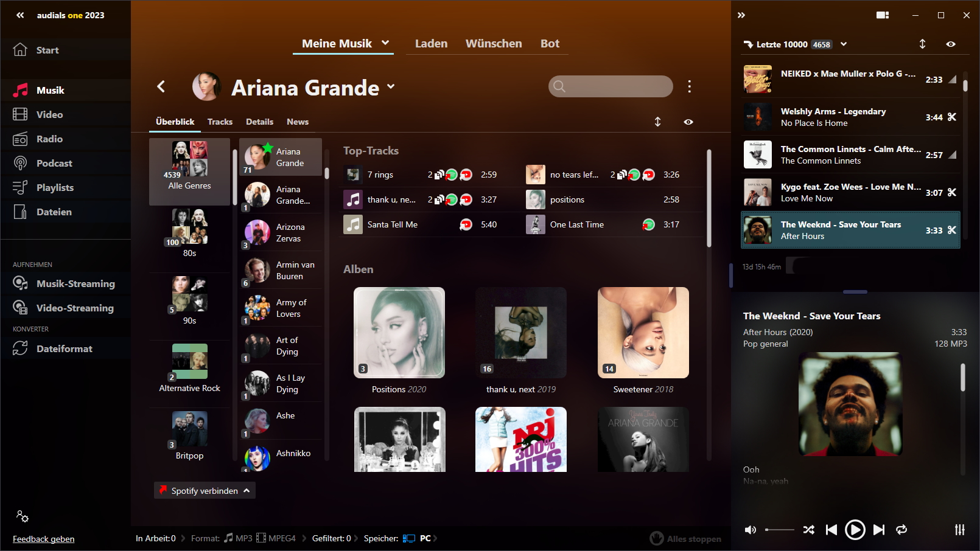Image resolution: width=980 pixels, height=551 pixels.
Task: Open the Playlists section
Action: coord(65,187)
